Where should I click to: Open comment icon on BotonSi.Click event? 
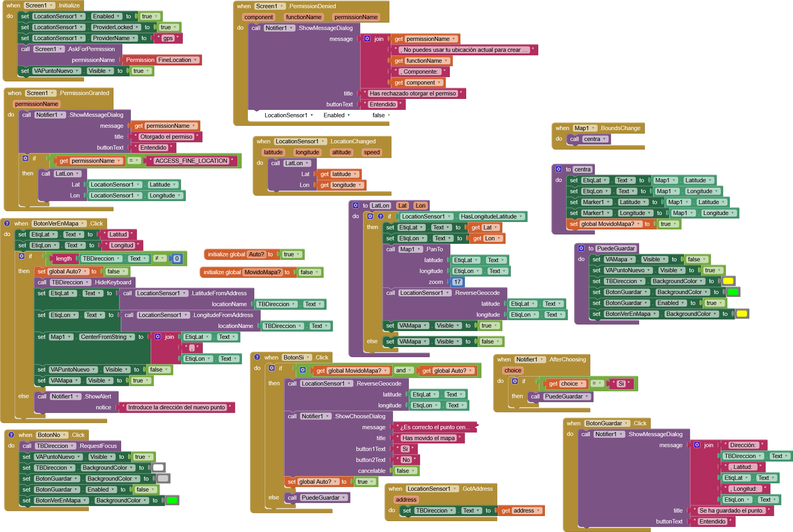coord(257,357)
